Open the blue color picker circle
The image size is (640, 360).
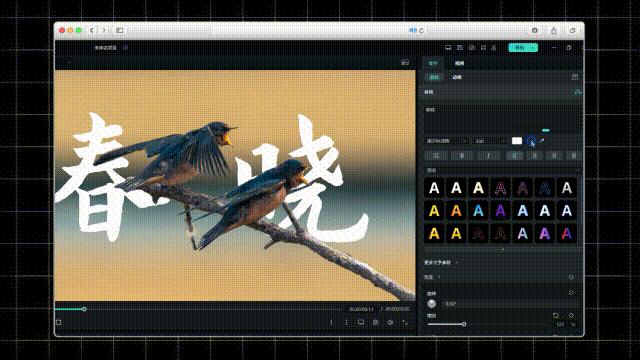(x=530, y=141)
